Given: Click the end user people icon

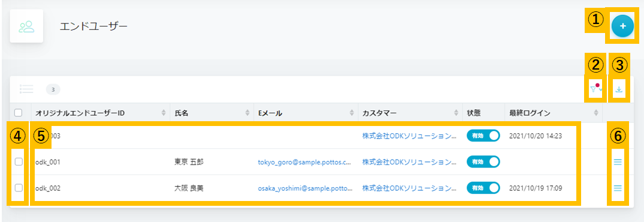Looking at the screenshot, I should (27, 27).
